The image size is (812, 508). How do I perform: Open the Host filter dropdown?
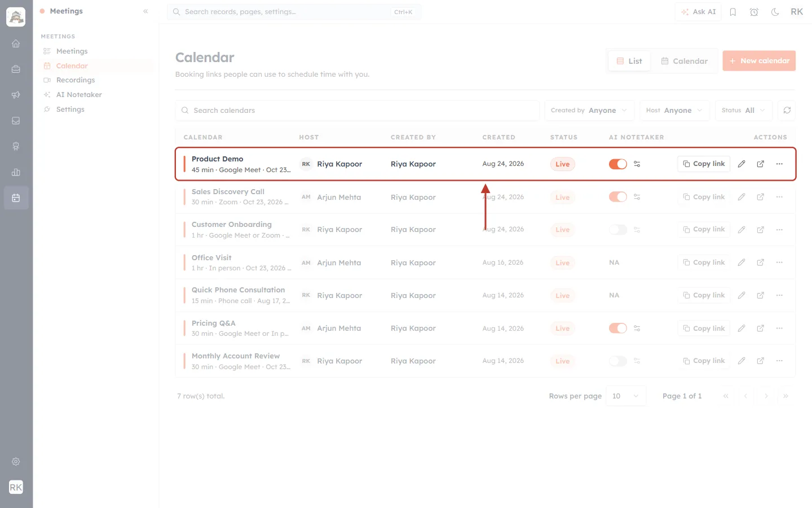point(674,110)
